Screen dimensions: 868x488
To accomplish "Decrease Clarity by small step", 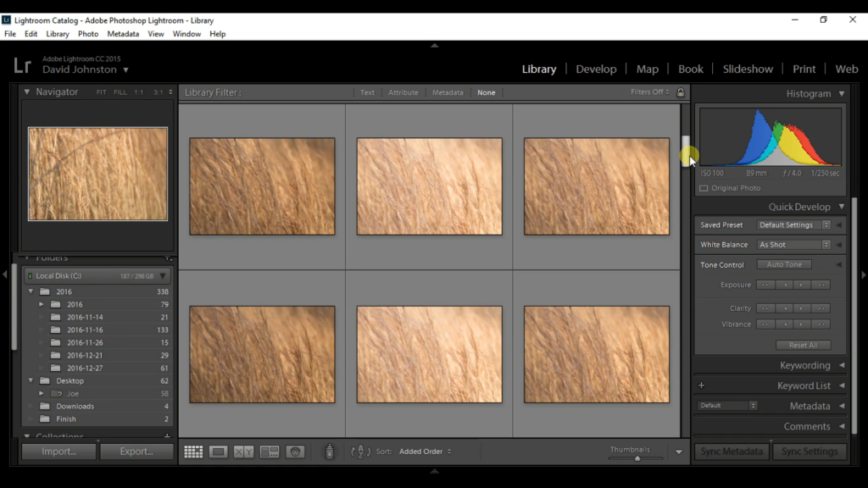I will point(784,308).
